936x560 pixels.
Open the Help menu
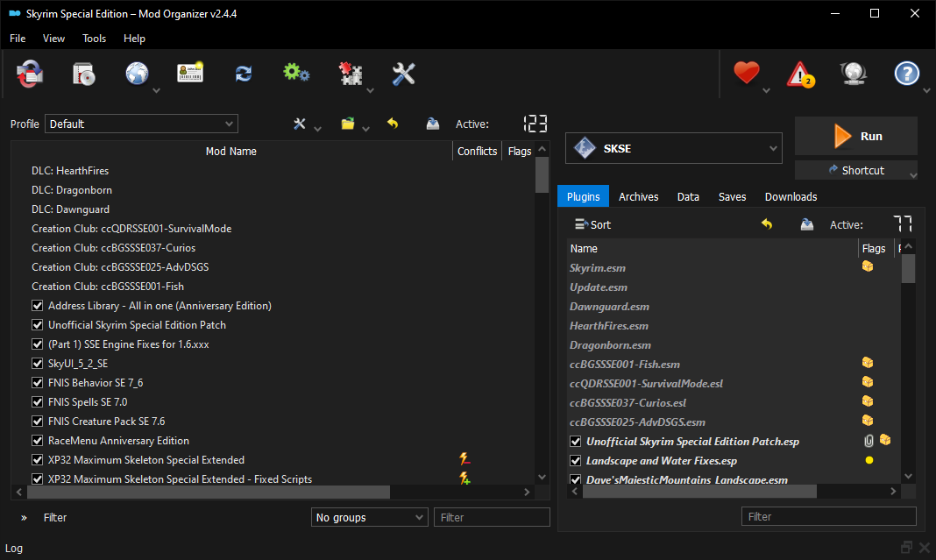pyautogui.click(x=134, y=39)
